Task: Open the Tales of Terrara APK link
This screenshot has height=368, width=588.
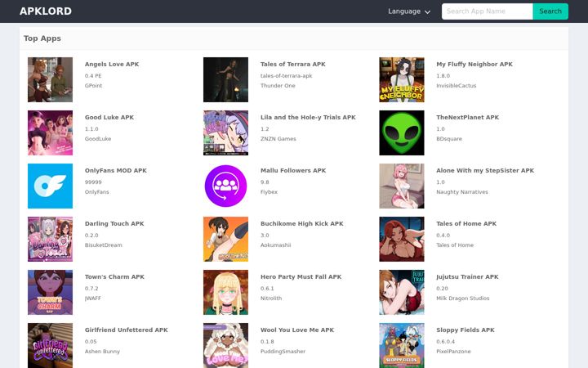Action: 293,65
